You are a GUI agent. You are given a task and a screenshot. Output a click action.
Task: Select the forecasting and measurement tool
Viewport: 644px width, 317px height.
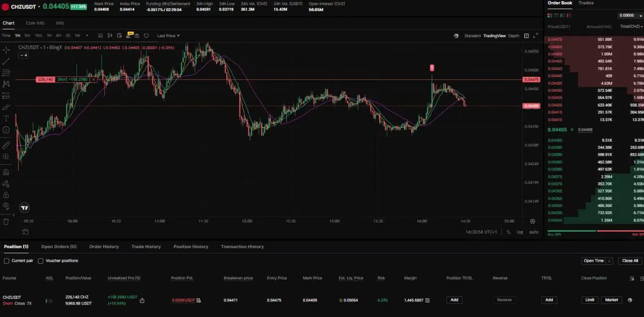[x=6, y=95]
